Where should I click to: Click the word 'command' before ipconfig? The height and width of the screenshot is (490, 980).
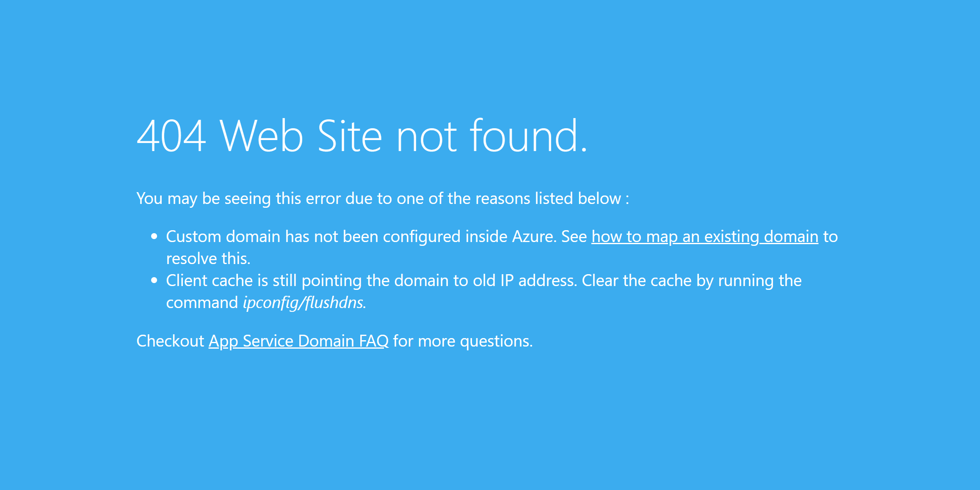click(x=202, y=303)
